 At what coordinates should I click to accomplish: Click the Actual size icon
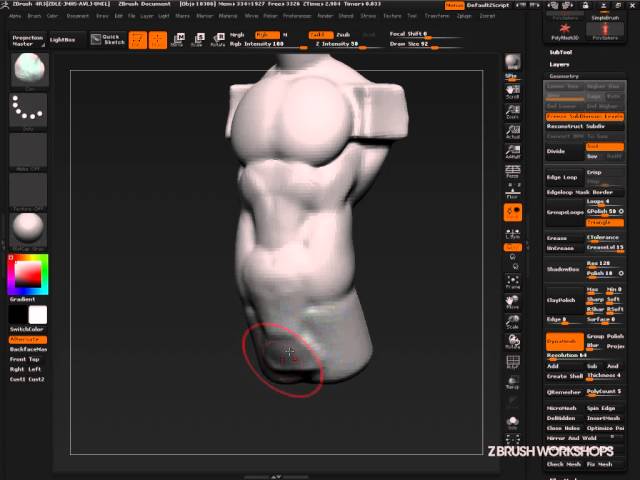(x=513, y=132)
